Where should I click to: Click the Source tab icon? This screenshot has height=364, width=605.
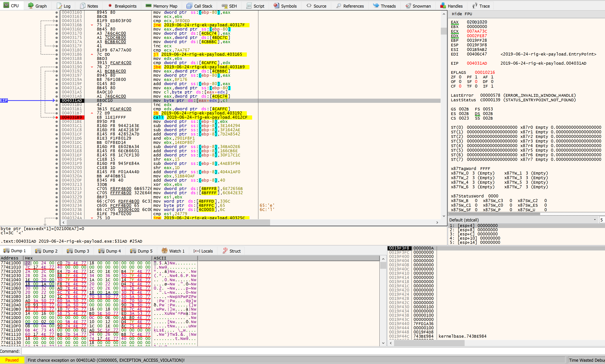coord(309,6)
